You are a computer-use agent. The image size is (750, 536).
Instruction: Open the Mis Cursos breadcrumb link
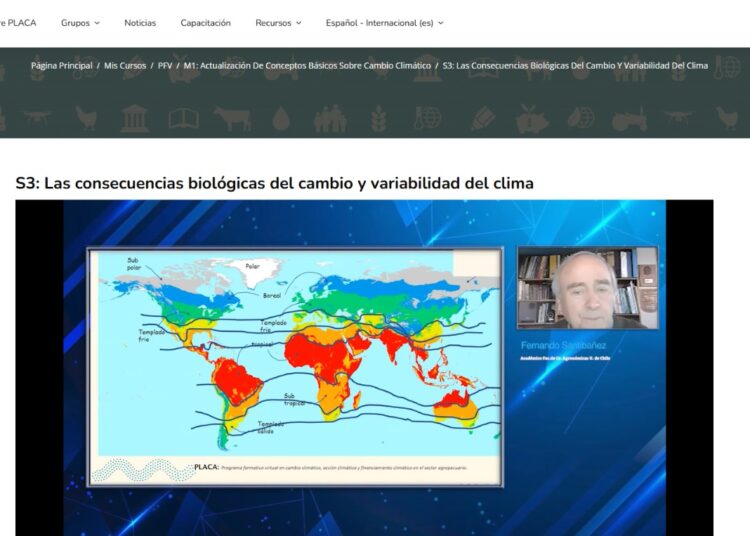(125, 66)
